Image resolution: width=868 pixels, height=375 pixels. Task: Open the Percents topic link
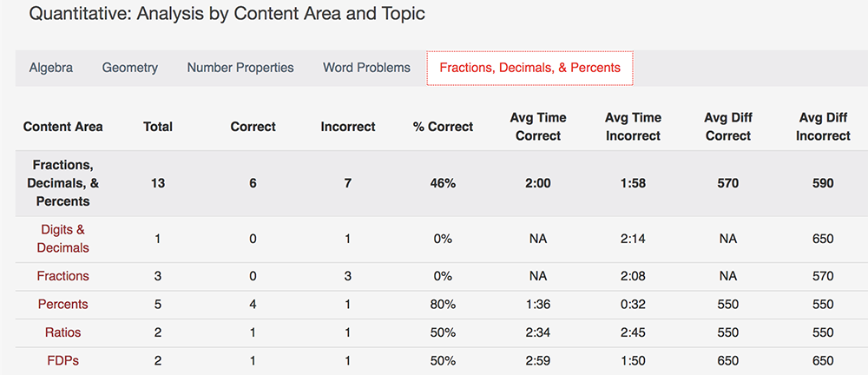click(x=63, y=304)
